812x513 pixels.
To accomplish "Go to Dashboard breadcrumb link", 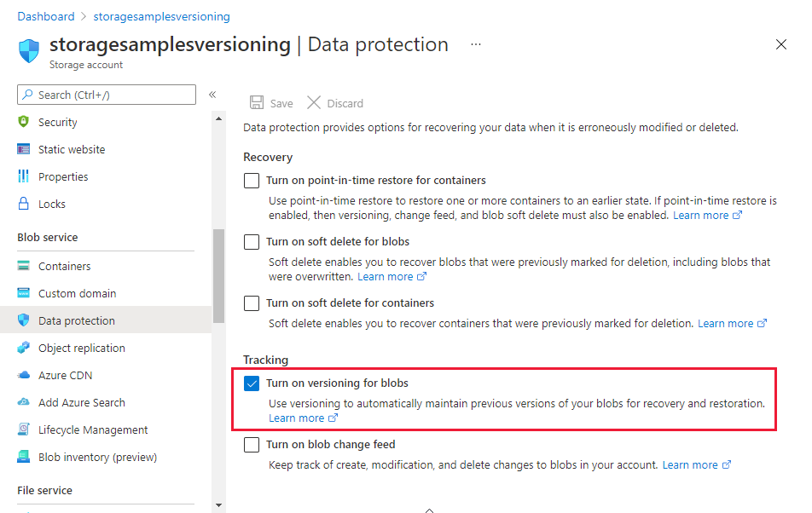I will pyautogui.click(x=46, y=16).
